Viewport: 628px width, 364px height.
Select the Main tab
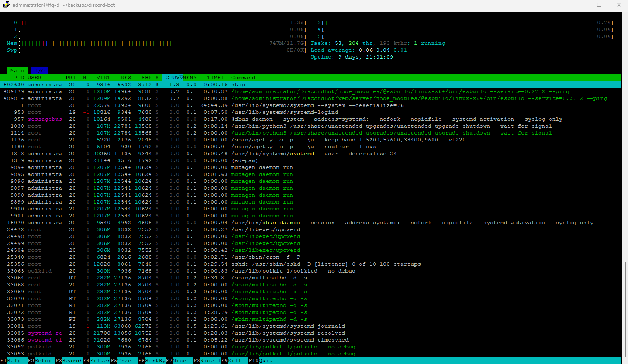click(x=17, y=71)
